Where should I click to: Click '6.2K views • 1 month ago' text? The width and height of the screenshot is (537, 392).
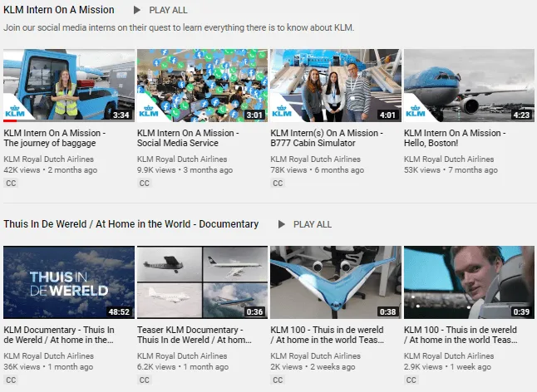pyautogui.click(x=183, y=367)
